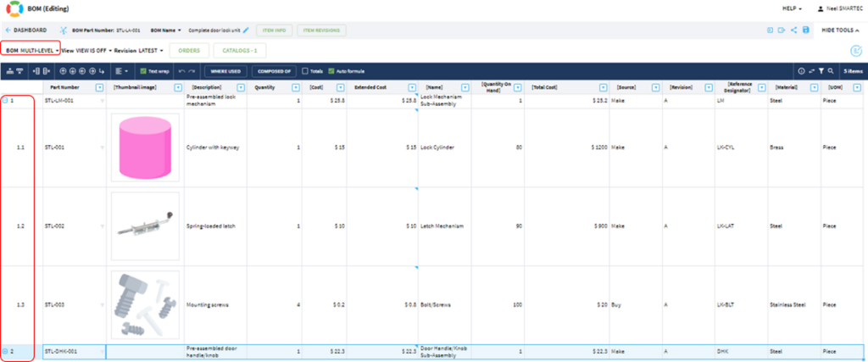
Task: Click the first circled-plus add row icon
Action: (63, 71)
